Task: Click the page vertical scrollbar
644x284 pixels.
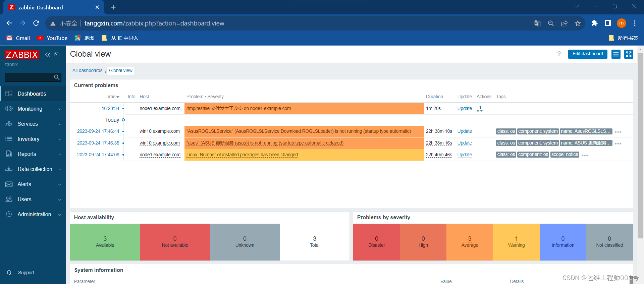Action: coord(640,146)
